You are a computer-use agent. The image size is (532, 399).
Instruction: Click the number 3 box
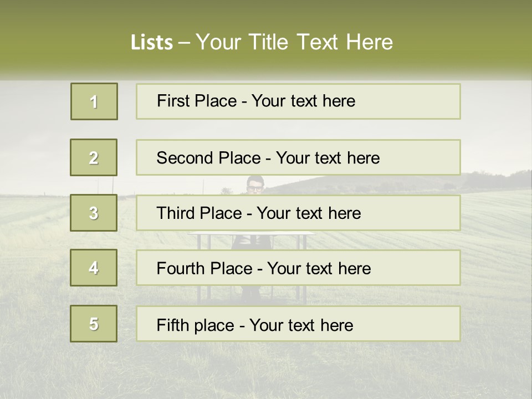point(94,213)
